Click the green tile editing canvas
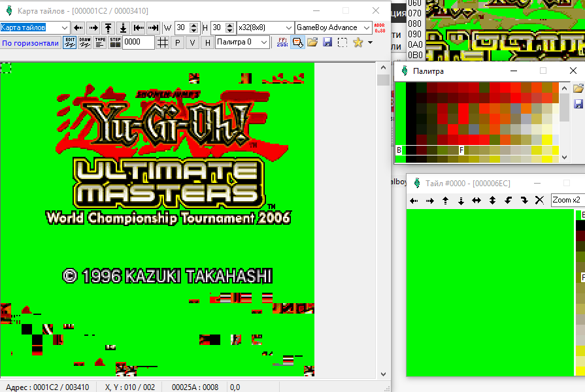 490,293
